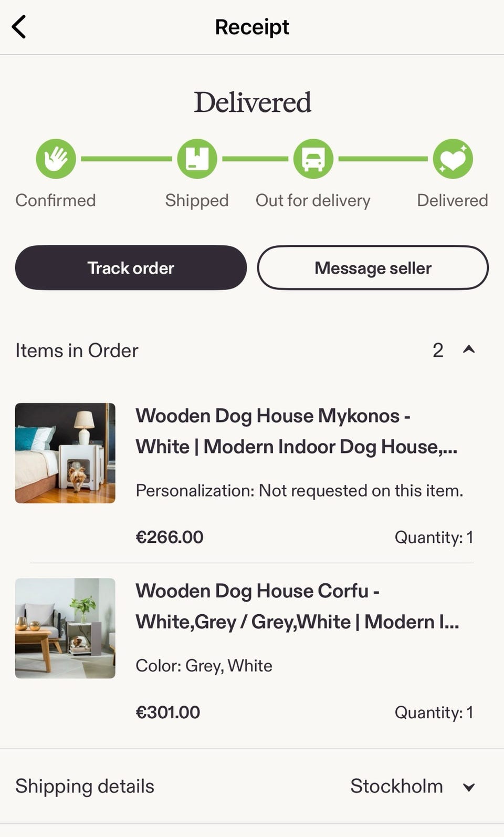Tap the €266.00 price of Mykonos
Screen dimensions: 504x837
coord(169,537)
